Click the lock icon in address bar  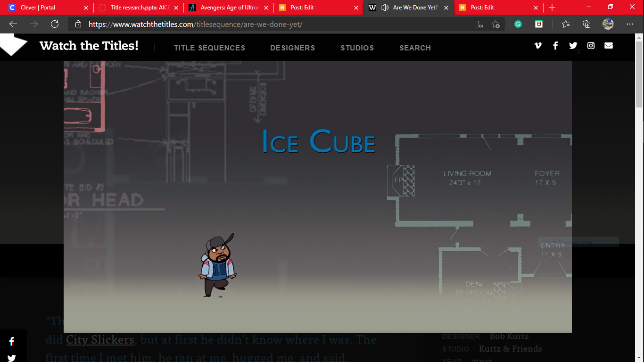pos(78,24)
